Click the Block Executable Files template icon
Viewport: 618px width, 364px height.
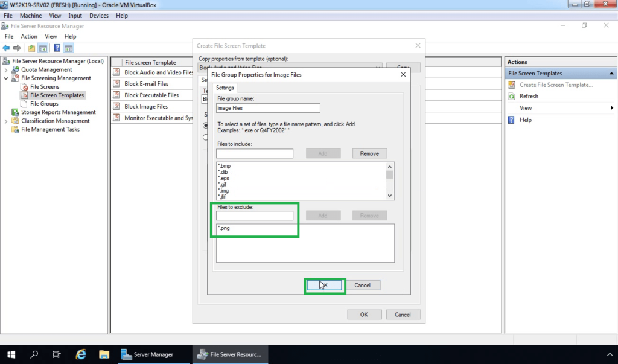(116, 95)
